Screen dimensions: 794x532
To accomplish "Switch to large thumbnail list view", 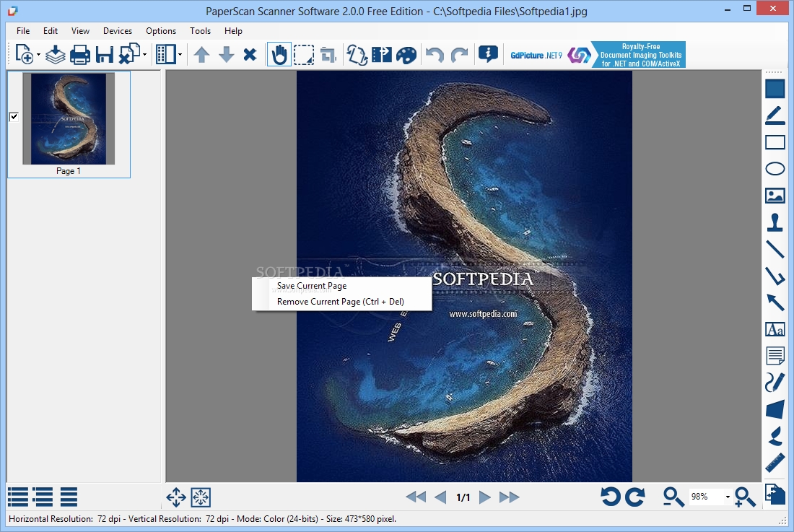I will (18, 497).
